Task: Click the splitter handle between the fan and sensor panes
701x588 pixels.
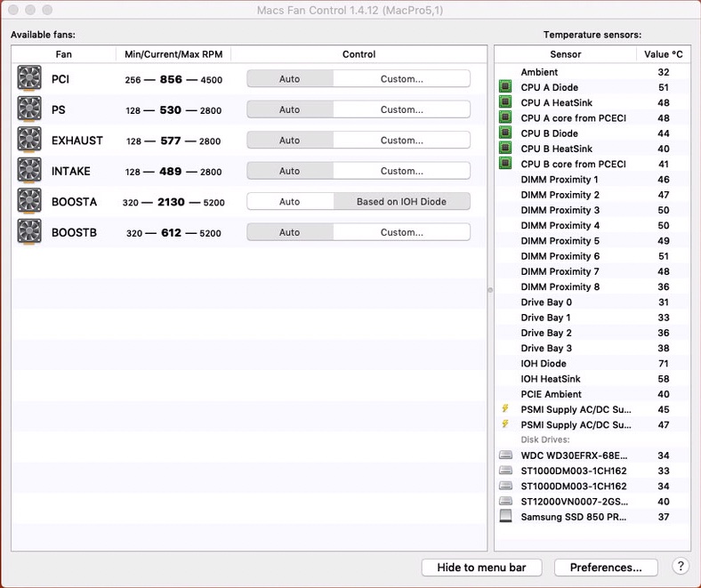Action: pyautogui.click(x=490, y=290)
